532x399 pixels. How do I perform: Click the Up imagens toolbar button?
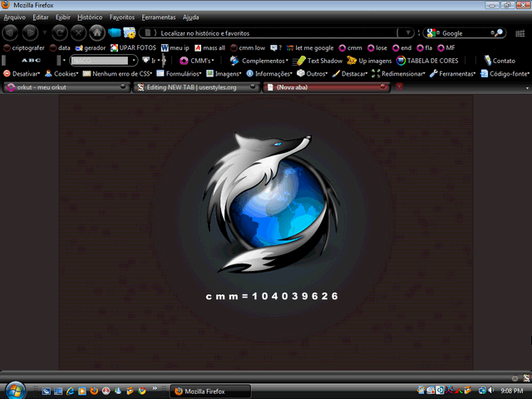point(369,61)
